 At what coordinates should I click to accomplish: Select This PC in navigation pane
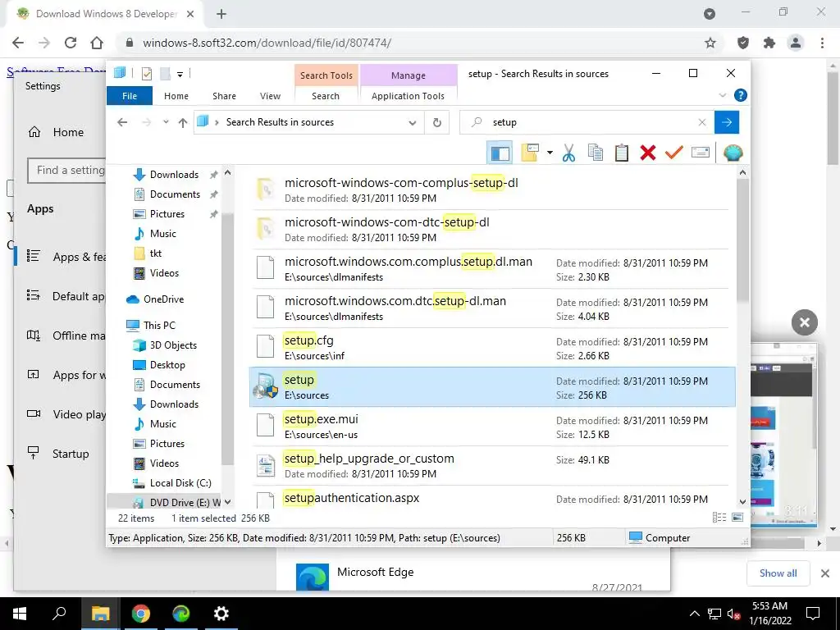pos(159,325)
